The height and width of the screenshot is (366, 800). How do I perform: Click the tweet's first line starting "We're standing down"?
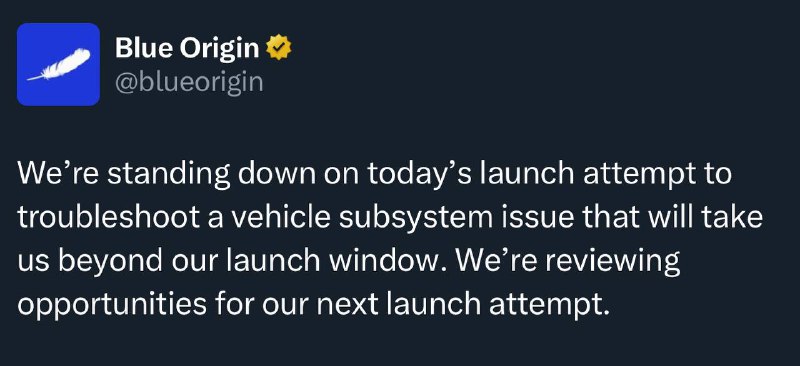pos(374,174)
